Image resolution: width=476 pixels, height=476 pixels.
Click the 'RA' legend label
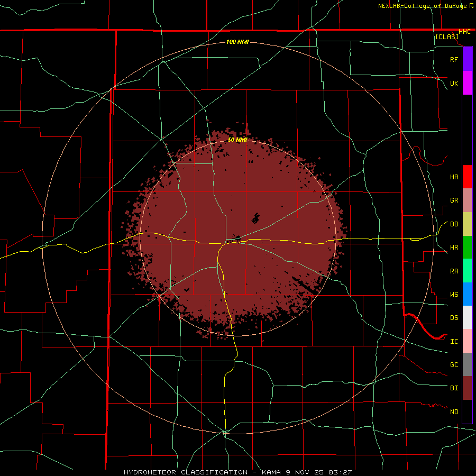point(454,271)
